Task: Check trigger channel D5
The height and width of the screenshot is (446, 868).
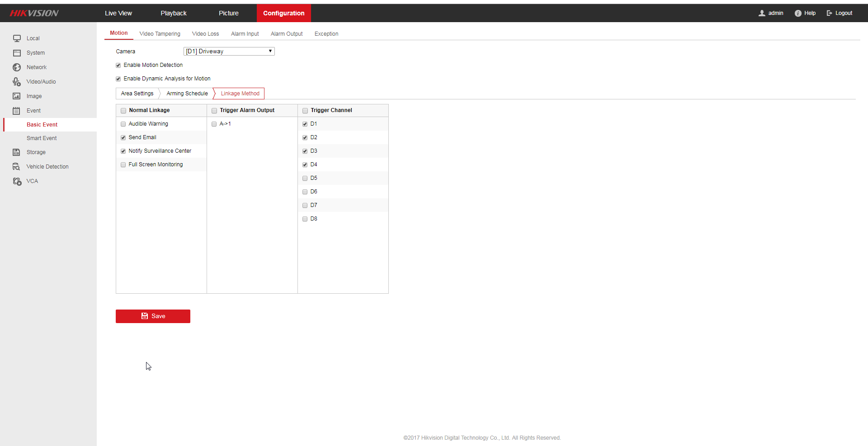Action: pyautogui.click(x=305, y=178)
